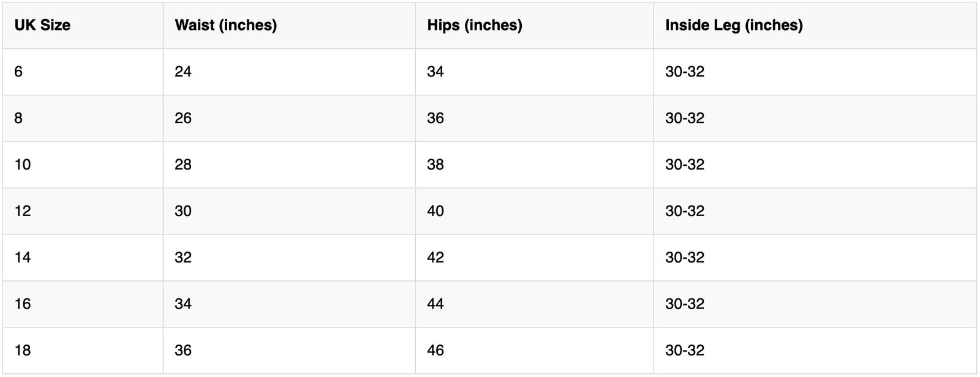The image size is (980, 377).
Task: Click the waist value 28 cell
Action: (x=183, y=165)
